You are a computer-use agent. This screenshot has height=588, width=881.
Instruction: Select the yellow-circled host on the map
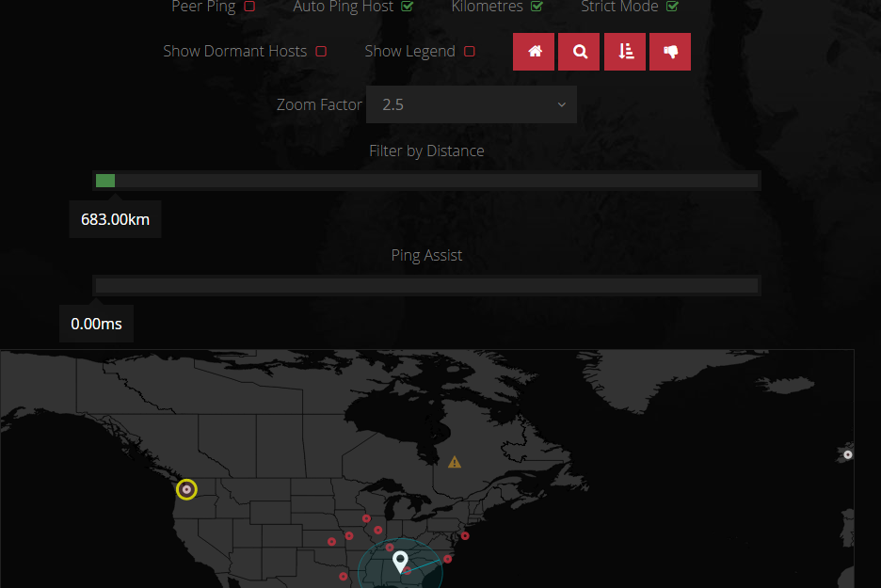coord(186,489)
